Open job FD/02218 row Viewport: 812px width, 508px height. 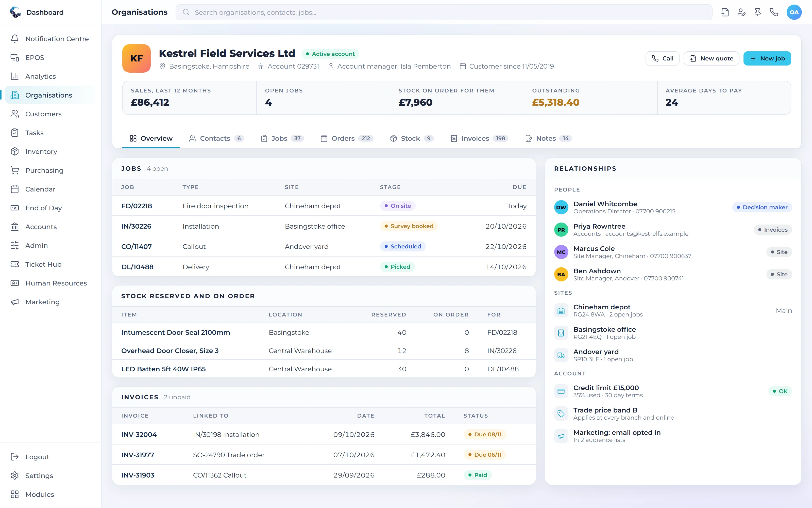click(x=324, y=206)
